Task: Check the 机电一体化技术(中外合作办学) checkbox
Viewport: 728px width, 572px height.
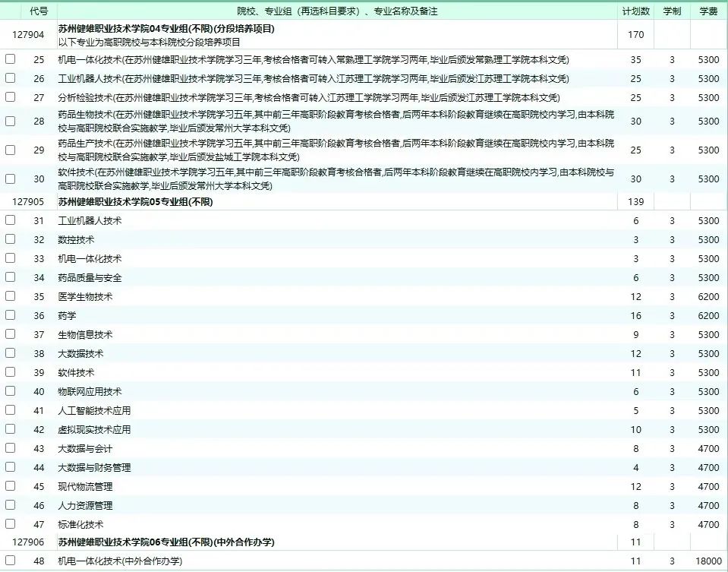Action: pyautogui.click(x=10, y=561)
